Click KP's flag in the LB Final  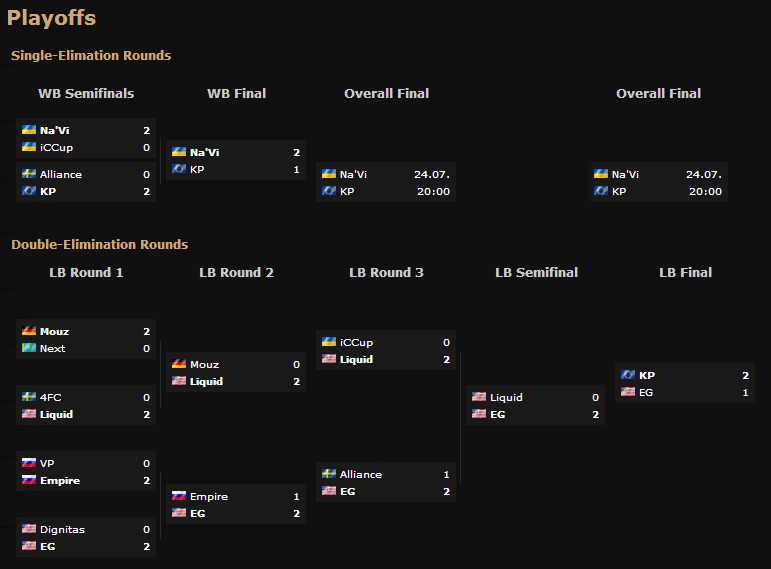[627, 375]
